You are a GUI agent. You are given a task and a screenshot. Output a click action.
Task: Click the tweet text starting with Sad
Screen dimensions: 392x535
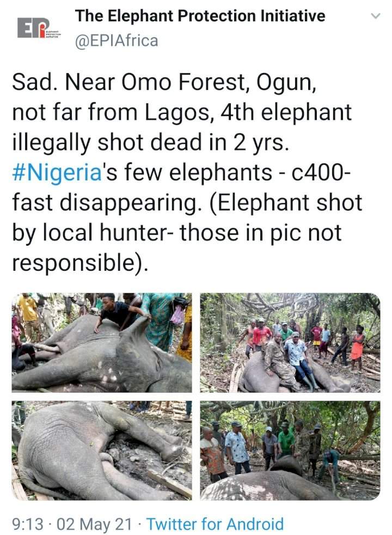187,172
